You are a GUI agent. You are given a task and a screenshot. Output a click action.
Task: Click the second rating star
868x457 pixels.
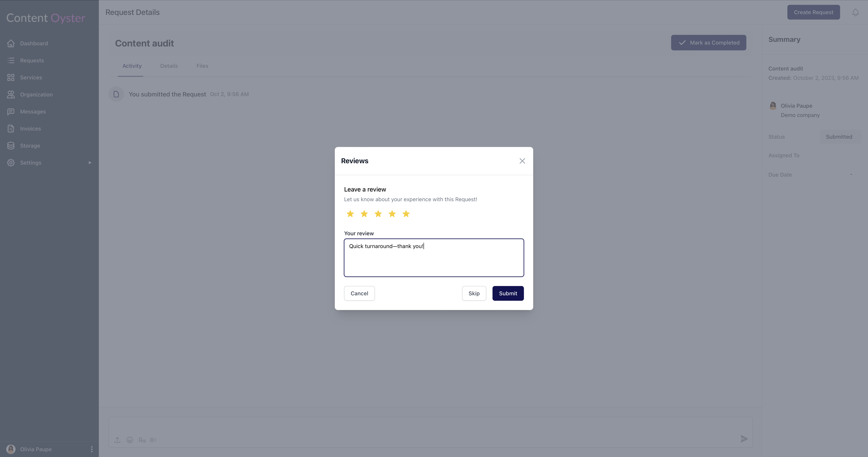pyautogui.click(x=364, y=214)
